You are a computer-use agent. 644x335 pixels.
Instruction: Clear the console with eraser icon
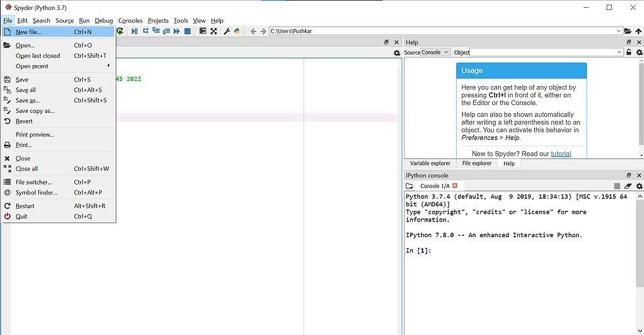pyautogui.click(x=628, y=186)
